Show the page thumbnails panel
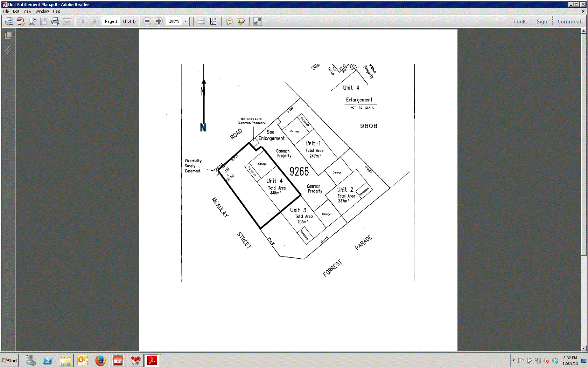588x368 pixels. (x=8, y=35)
